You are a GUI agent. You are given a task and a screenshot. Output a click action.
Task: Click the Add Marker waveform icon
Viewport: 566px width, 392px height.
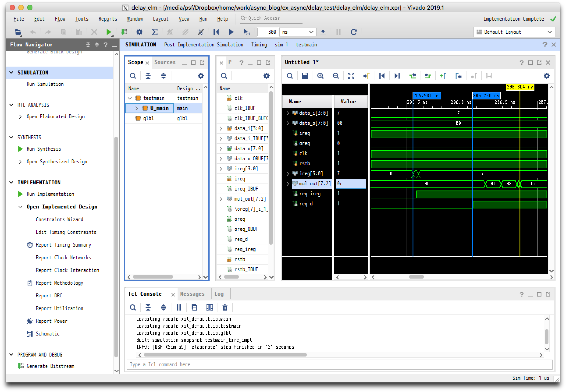click(x=443, y=76)
